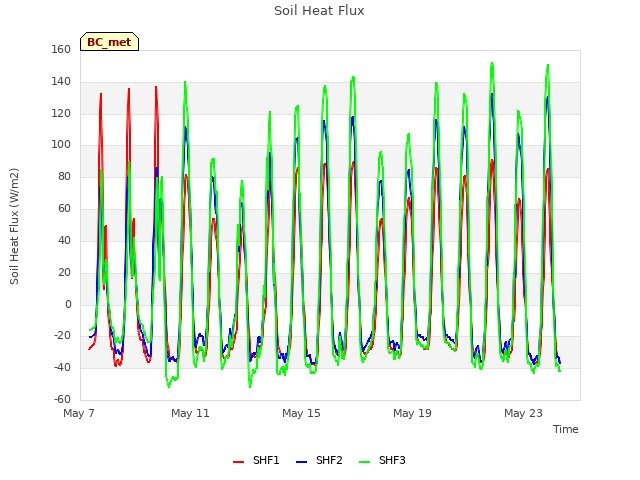Click the 60 y-axis tick label
640x480 pixels.
64,208
